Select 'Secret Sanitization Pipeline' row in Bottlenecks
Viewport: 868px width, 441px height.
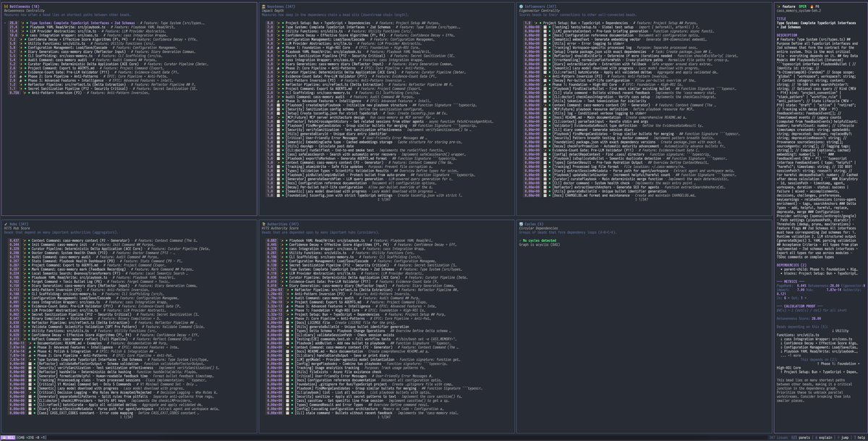click(101, 89)
